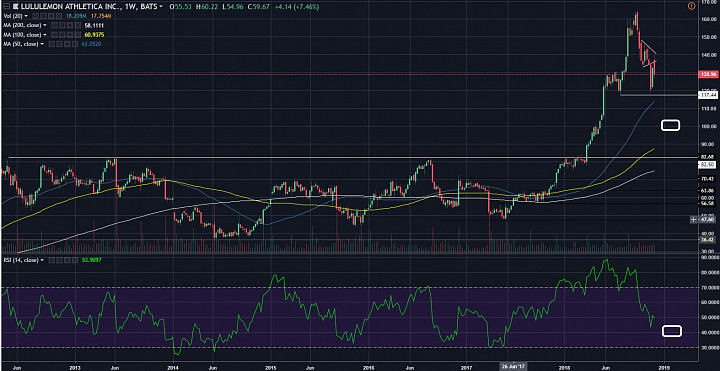This screenshot has width=720, height=371.
Task: Hide the MA (200, close) line via eye icon
Action: 54,25
